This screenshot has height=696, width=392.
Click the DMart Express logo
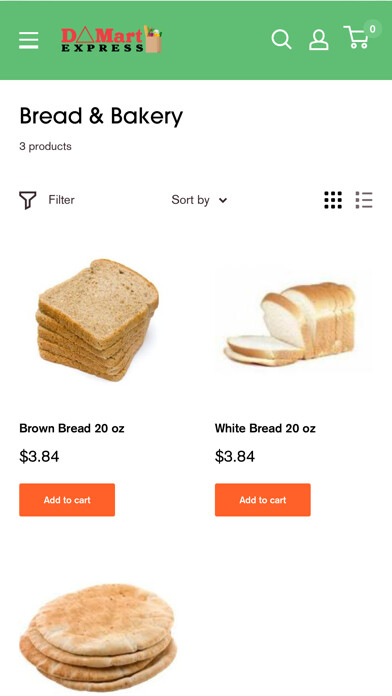pos(111,39)
